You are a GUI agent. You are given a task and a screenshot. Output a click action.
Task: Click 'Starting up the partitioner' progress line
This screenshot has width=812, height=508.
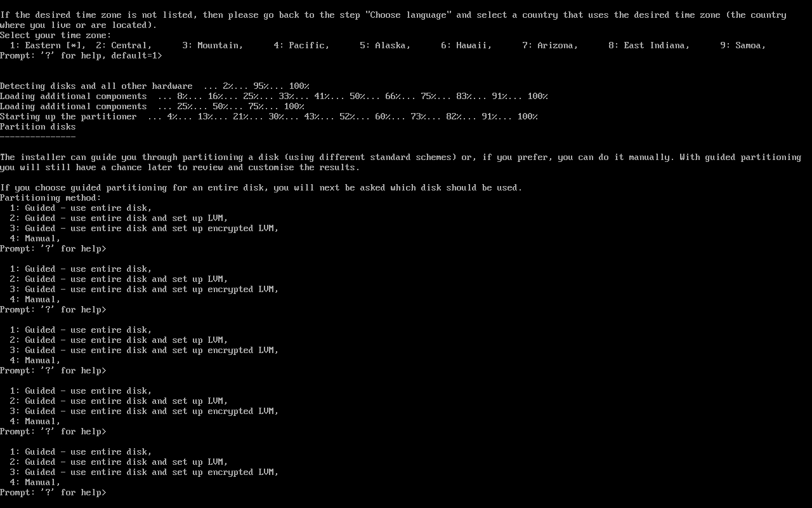point(269,116)
